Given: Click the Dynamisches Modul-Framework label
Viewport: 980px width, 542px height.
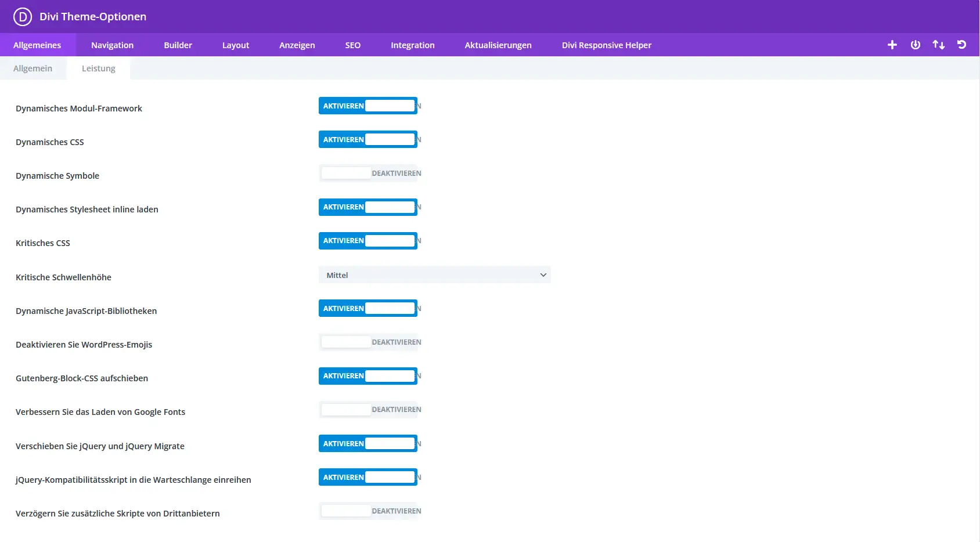Looking at the screenshot, I should [79, 109].
